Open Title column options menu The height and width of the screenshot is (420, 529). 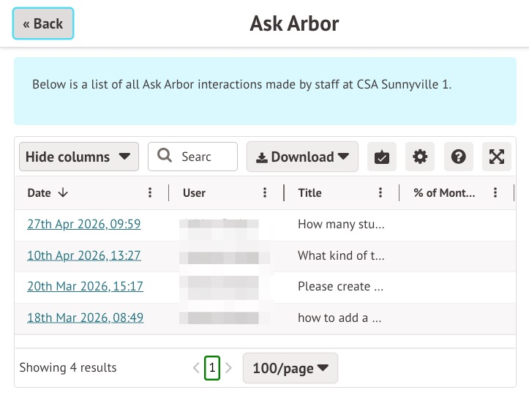pos(380,193)
